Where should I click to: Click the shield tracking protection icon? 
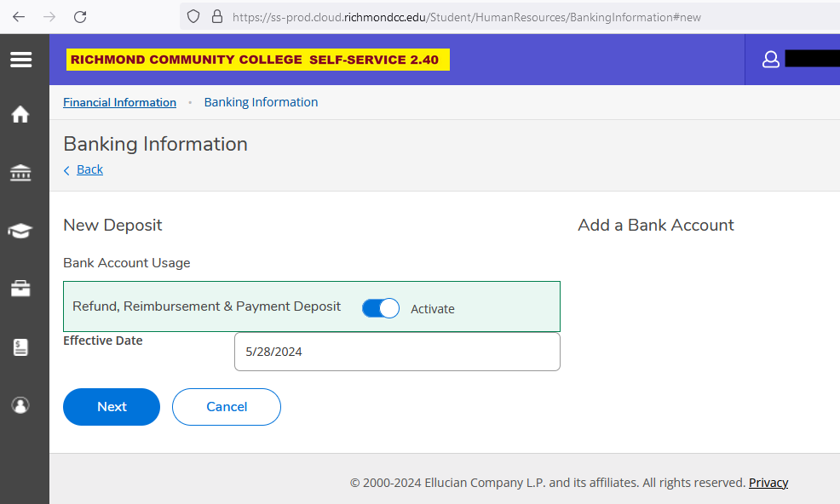[x=193, y=17]
